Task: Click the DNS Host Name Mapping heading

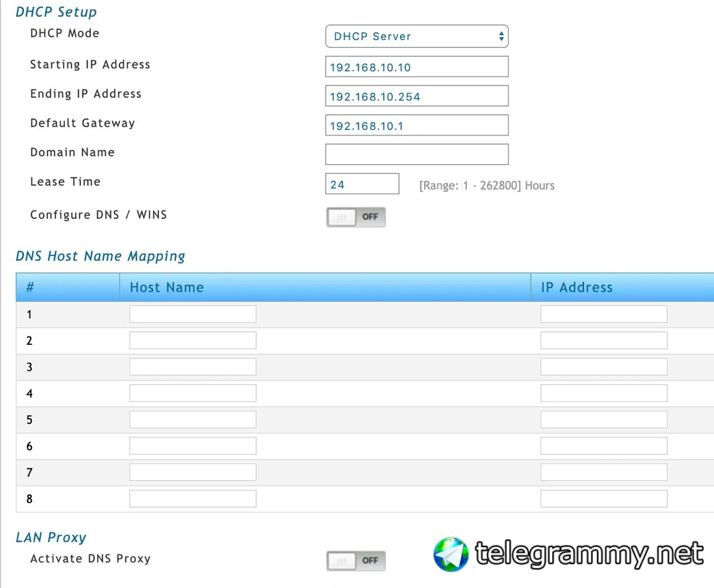Action: pos(100,256)
